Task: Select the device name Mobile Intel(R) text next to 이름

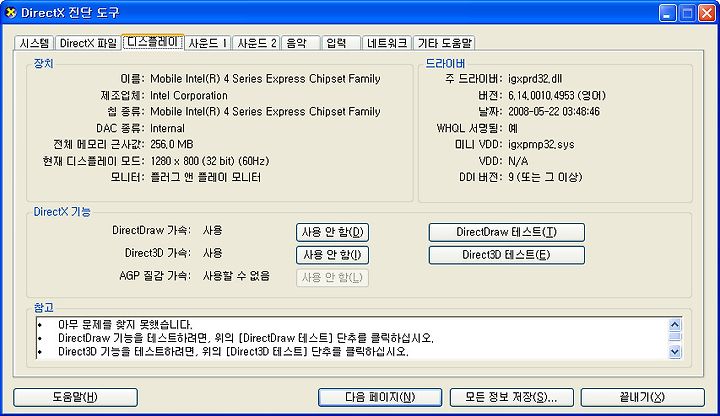Action: point(265,79)
